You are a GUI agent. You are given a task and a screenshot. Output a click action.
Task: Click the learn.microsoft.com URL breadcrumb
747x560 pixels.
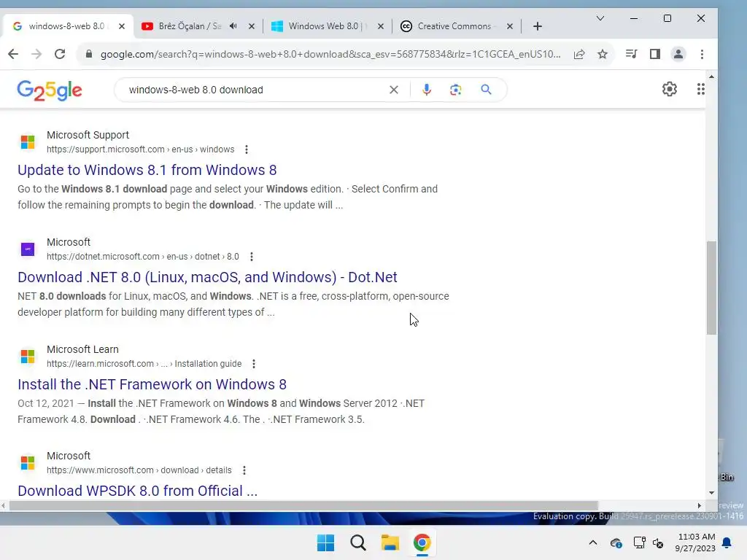pos(144,364)
